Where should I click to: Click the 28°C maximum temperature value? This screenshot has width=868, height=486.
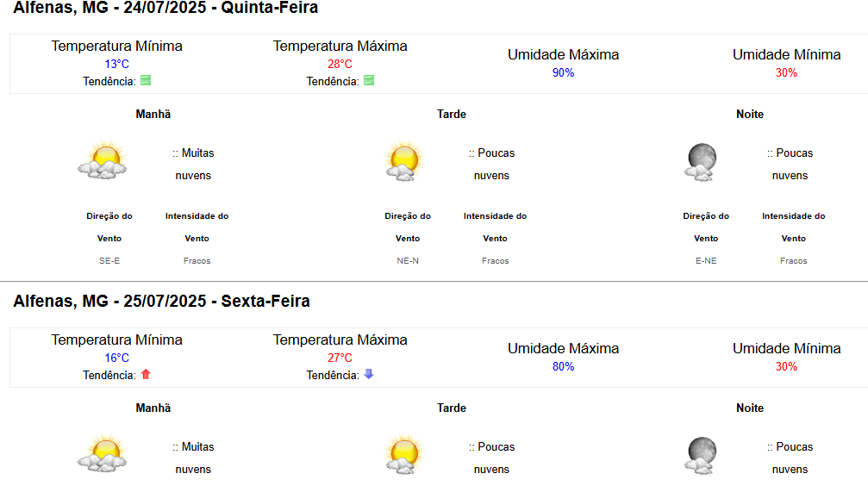click(340, 65)
